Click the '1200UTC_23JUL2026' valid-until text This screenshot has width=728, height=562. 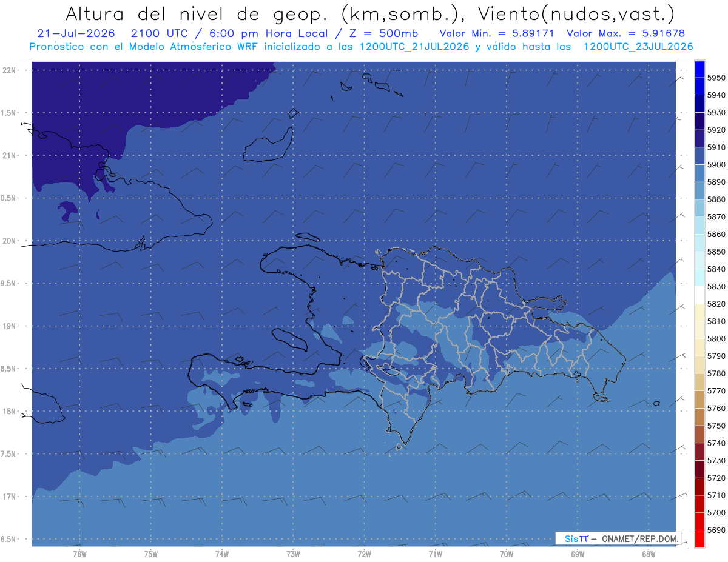638,47
